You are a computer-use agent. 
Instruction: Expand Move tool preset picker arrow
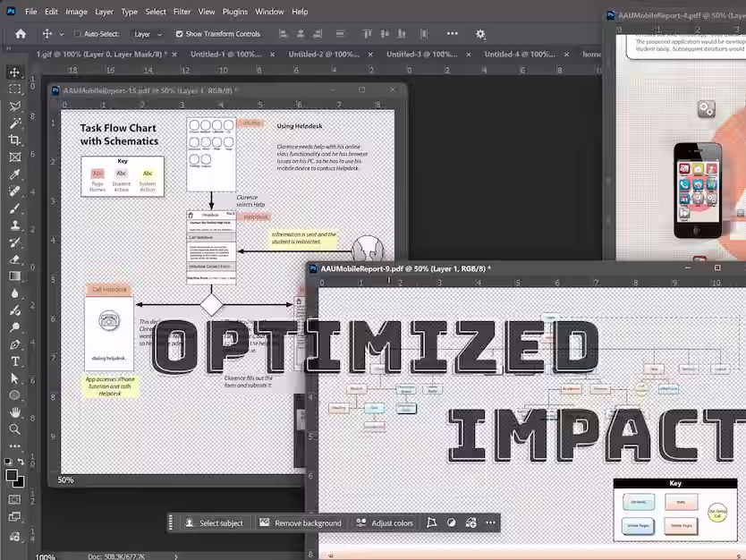62,34
